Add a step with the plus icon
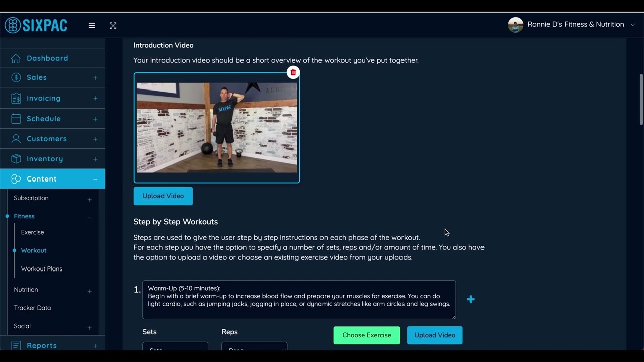 (471, 299)
